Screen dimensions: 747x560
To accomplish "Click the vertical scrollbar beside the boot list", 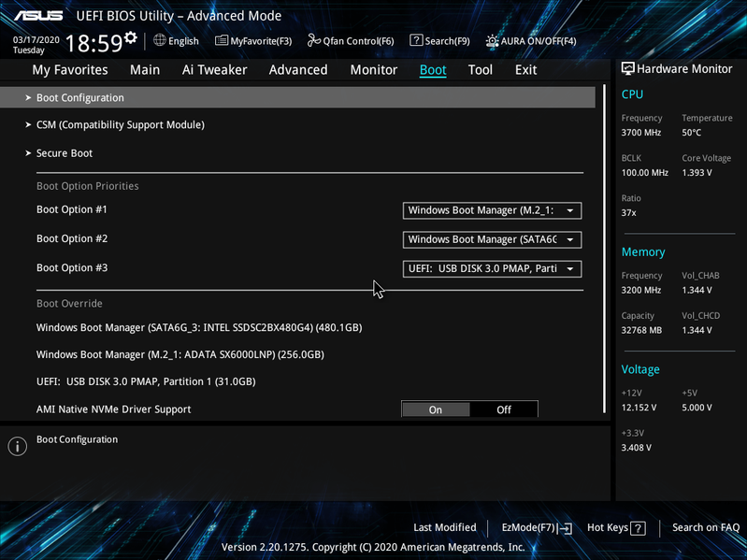I will point(604,249).
